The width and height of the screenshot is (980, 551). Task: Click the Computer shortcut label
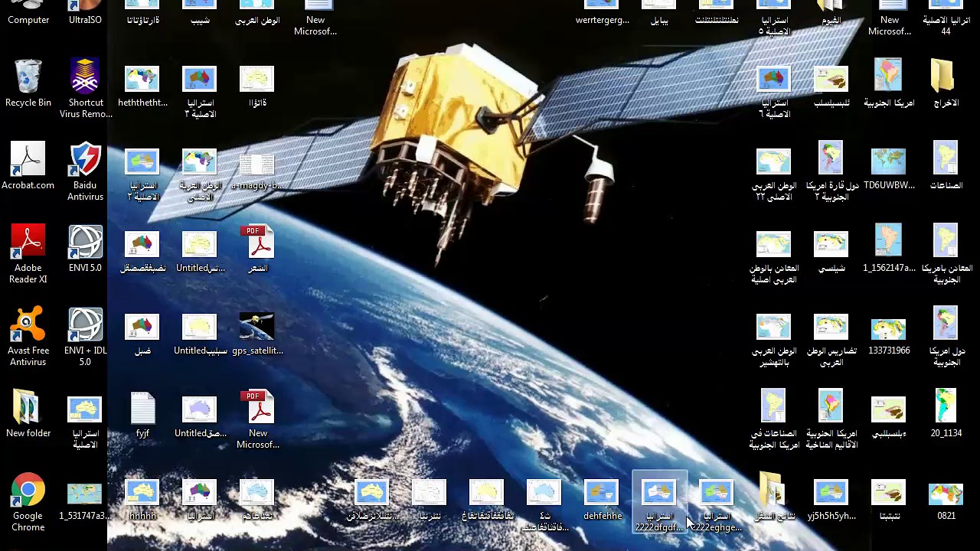tap(28, 20)
